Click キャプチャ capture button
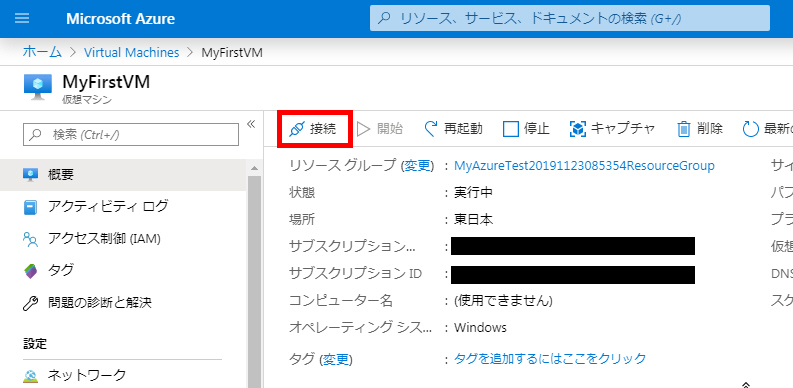This screenshot has height=388, width=793. click(x=612, y=129)
